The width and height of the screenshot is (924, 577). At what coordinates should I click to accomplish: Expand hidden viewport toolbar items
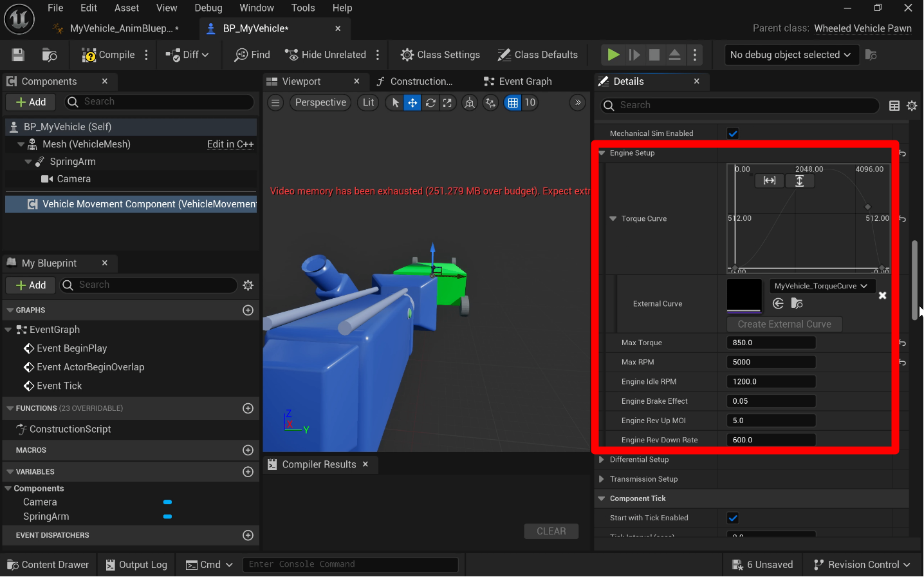578,102
